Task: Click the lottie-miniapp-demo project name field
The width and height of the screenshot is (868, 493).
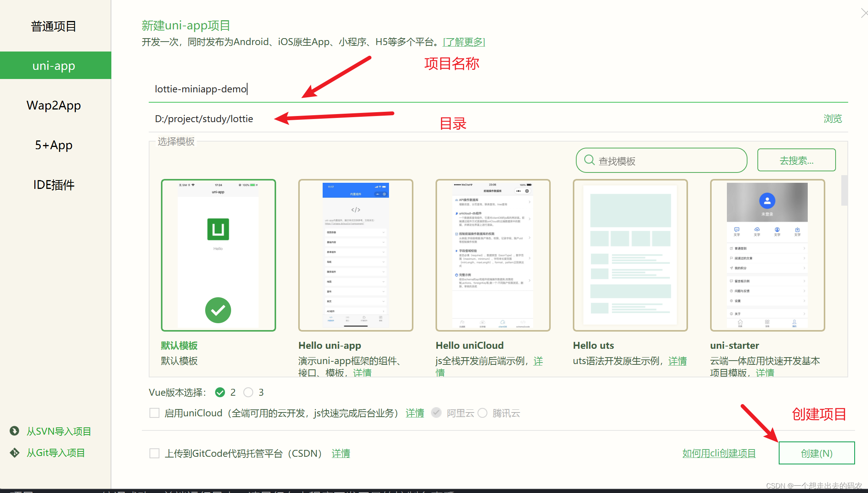Action: click(x=267, y=89)
